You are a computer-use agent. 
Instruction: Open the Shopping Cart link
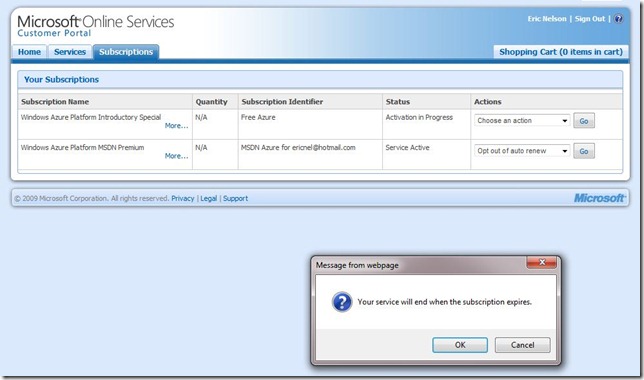pos(561,52)
